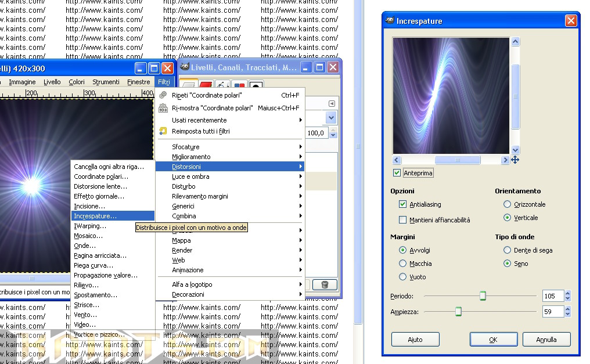Image resolution: width=590 pixels, height=364 pixels.
Task: Expand Usati recentemente submenu
Action: (x=230, y=120)
